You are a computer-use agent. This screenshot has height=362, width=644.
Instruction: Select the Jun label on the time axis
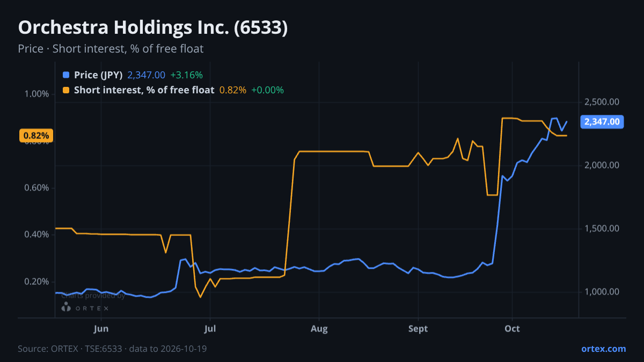click(101, 329)
